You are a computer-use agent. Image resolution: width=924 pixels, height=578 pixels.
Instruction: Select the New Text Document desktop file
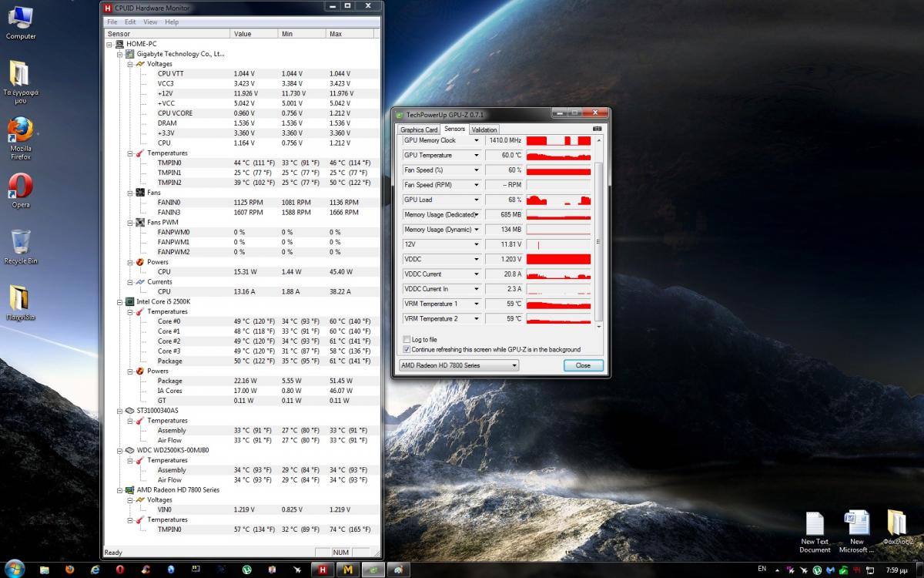[x=815, y=532]
